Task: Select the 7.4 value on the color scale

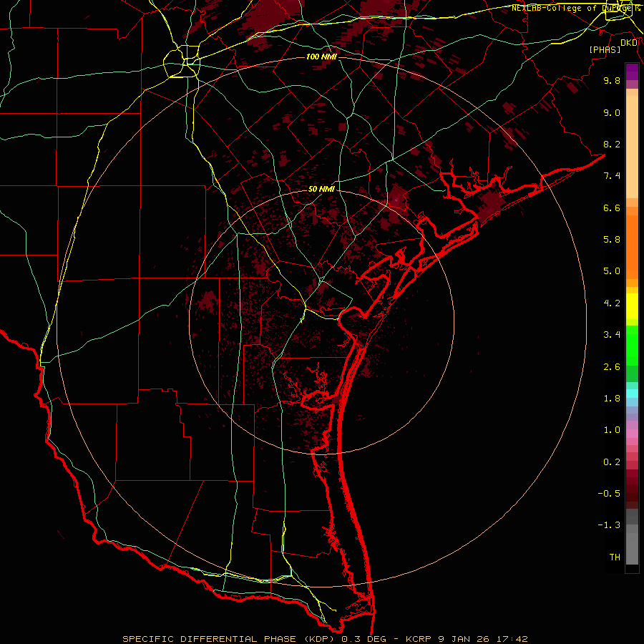Action: point(612,176)
